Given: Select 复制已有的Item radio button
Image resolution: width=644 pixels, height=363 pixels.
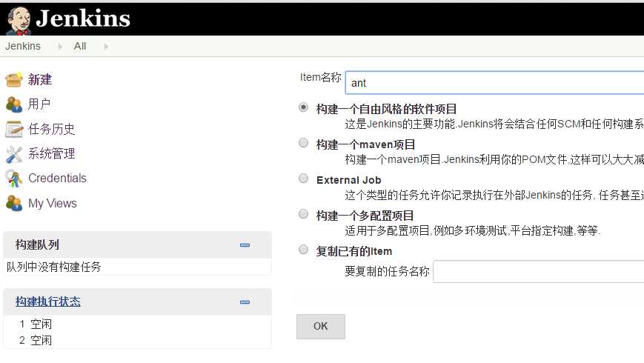Looking at the screenshot, I should click(303, 250).
